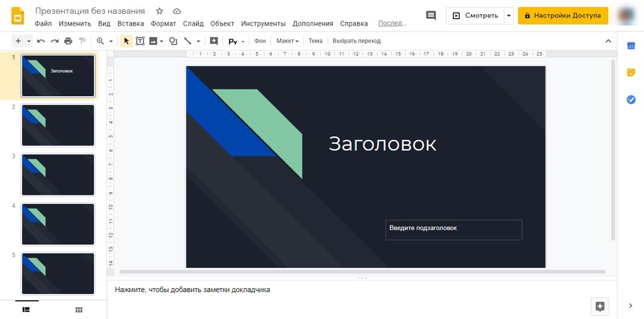Select the text box tool

pyautogui.click(x=140, y=41)
